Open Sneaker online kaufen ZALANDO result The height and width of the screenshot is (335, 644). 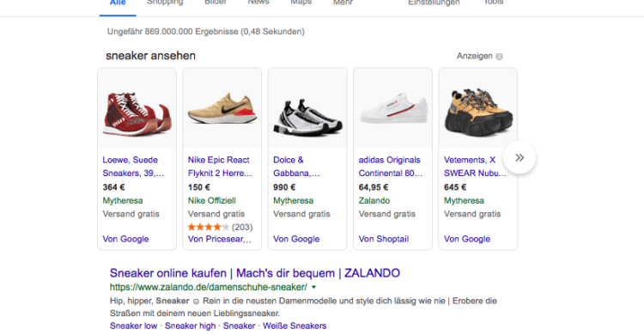tap(255, 273)
